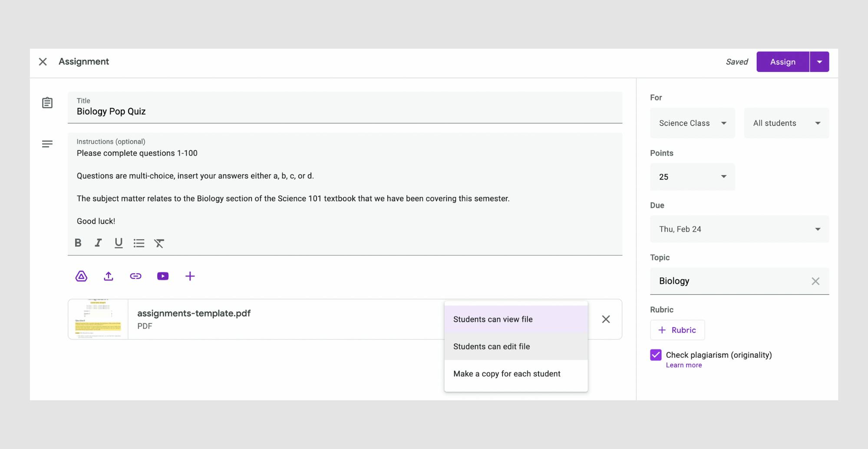The height and width of the screenshot is (449, 868).
Task: Click the upload file icon
Action: point(109,276)
